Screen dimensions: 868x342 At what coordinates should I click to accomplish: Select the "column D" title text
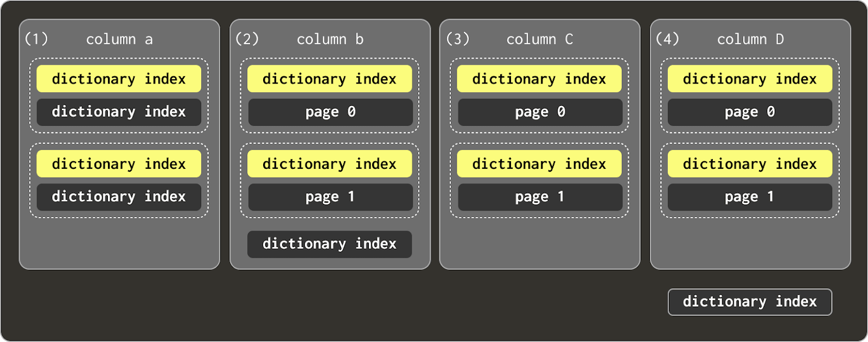coord(750,40)
